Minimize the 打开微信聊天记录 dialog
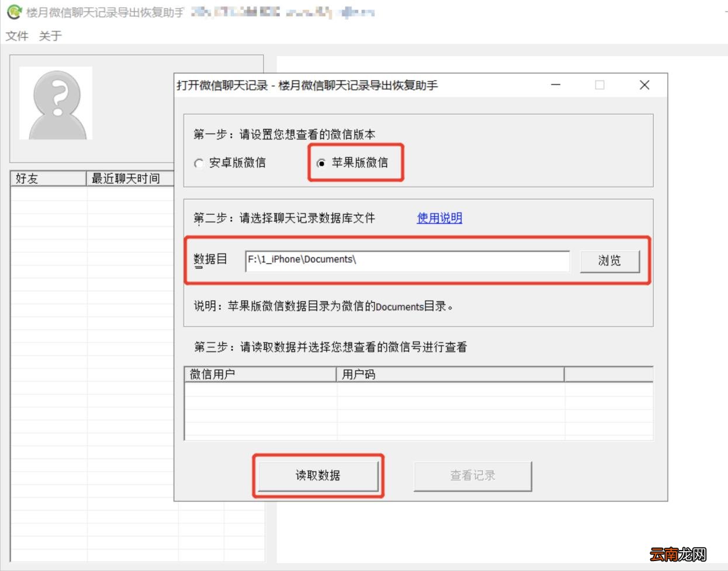This screenshot has width=728, height=571. point(556,85)
